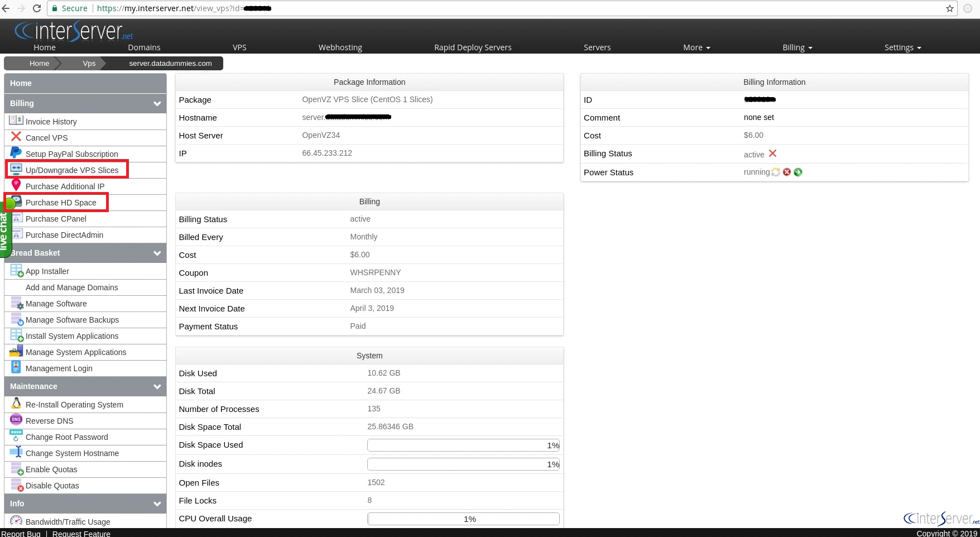The height and width of the screenshot is (537, 980).
Task: Click the restart power status icon
Action: [x=776, y=172]
